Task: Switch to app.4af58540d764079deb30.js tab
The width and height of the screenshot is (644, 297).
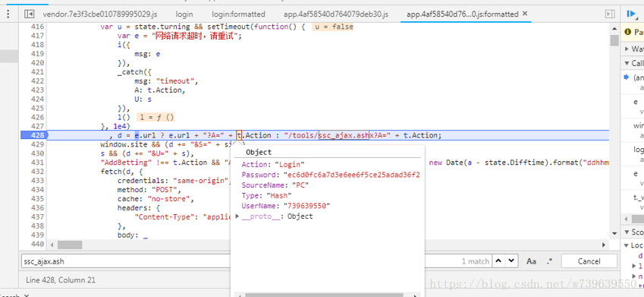Action: [x=335, y=14]
